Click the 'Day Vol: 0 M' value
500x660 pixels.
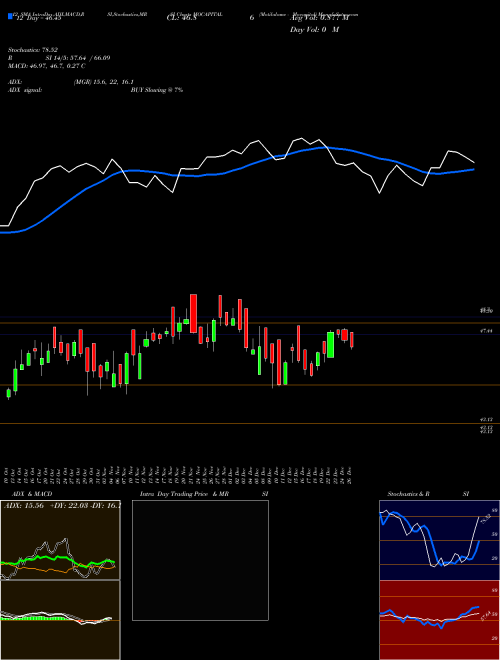point(314,30)
